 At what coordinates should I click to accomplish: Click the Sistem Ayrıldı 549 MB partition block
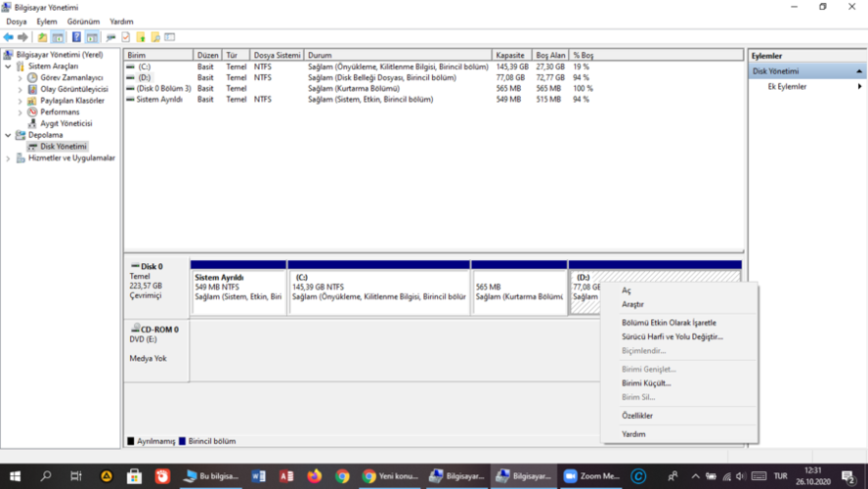click(x=239, y=291)
